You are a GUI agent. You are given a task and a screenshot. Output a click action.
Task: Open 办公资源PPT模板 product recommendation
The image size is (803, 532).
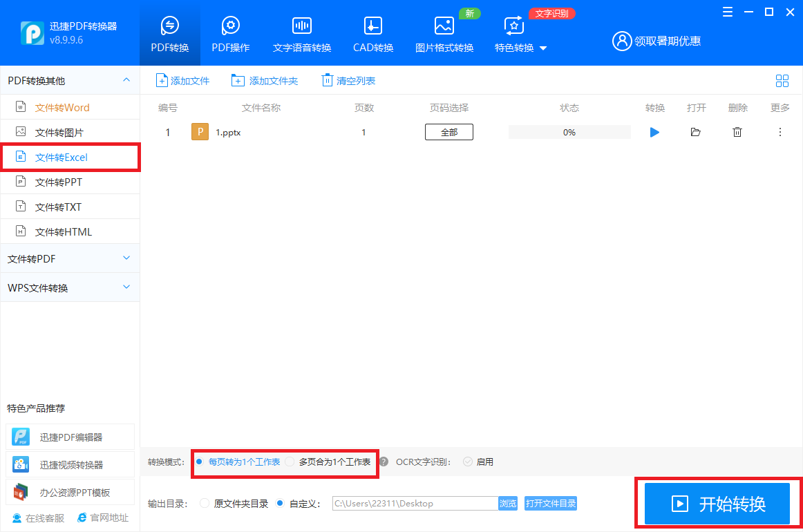[70, 493]
